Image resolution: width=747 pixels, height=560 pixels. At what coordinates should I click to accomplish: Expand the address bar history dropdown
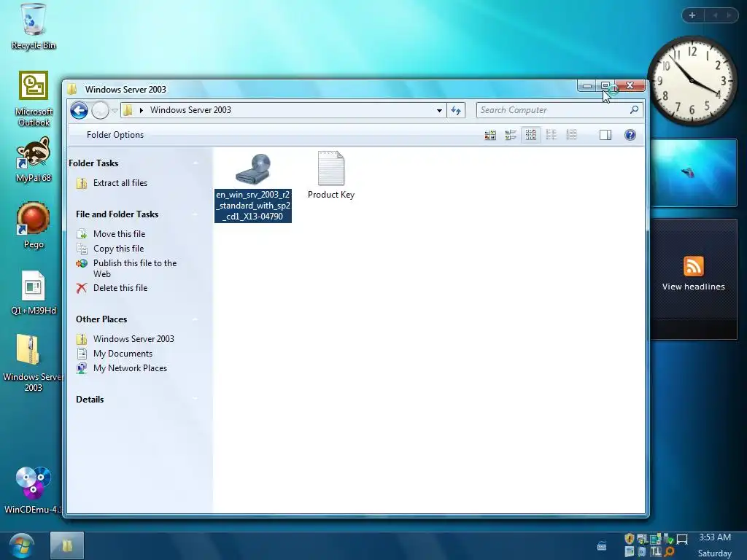pyautogui.click(x=439, y=111)
